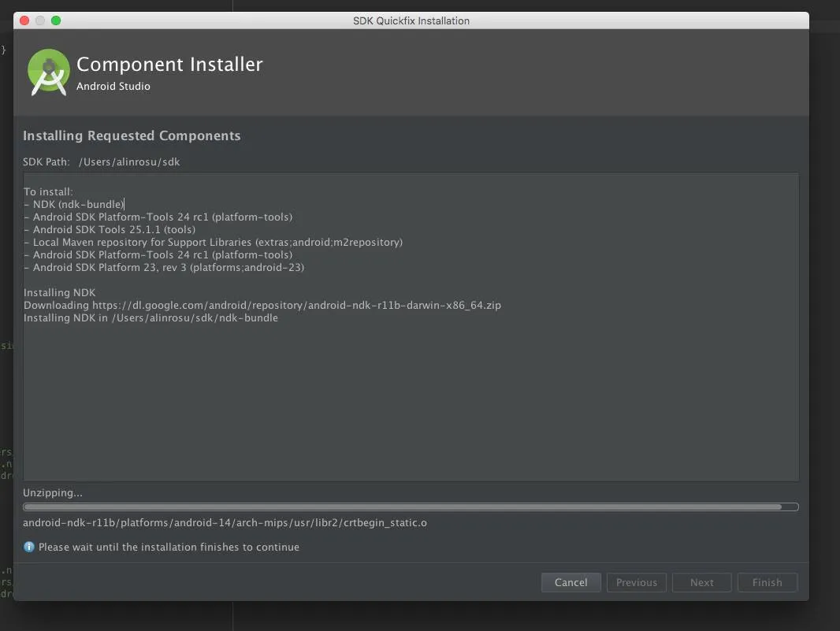Click the 'Unzipping...' status label
The width and height of the screenshot is (840, 631).
pos(53,493)
